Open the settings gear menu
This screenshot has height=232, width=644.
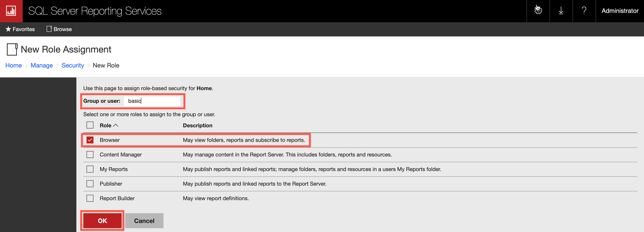(x=538, y=11)
